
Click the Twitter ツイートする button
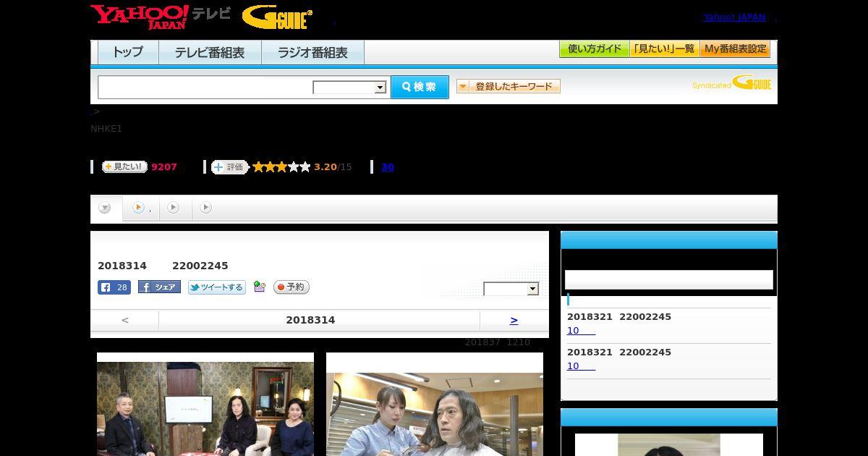tap(217, 287)
